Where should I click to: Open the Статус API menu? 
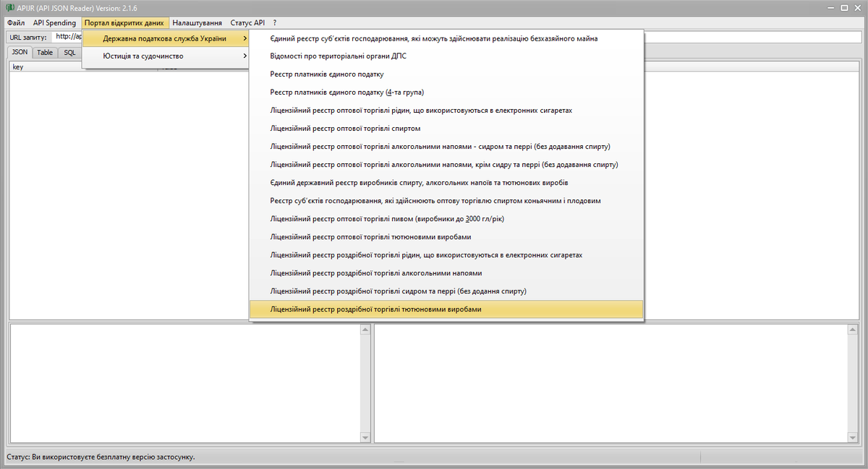[x=247, y=23]
